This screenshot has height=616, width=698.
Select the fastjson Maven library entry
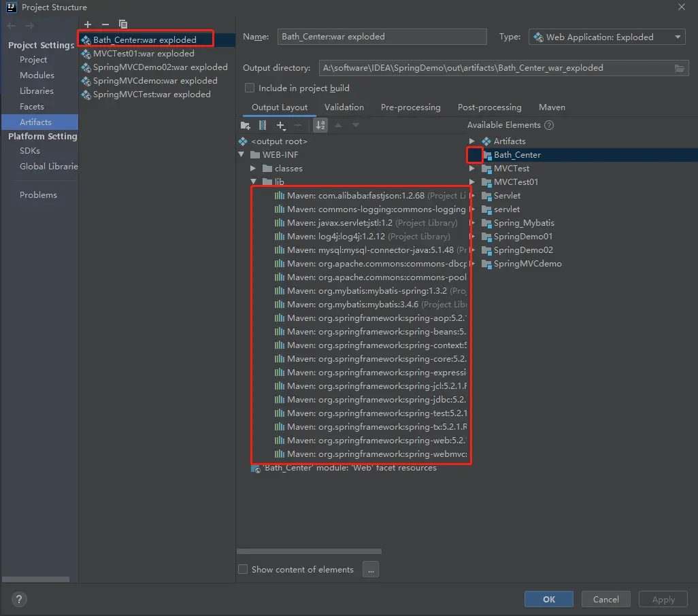click(x=370, y=196)
